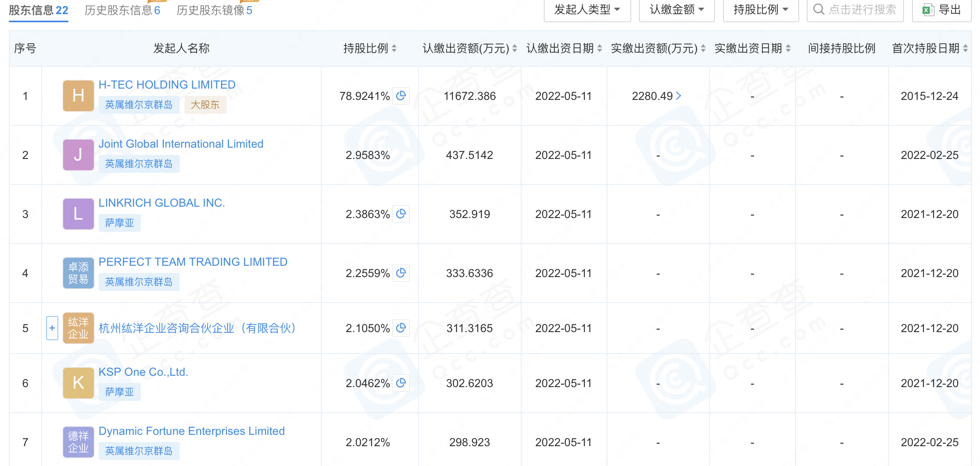Click the 发起人名称 column header
The image size is (980, 466).
[x=181, y=49]
